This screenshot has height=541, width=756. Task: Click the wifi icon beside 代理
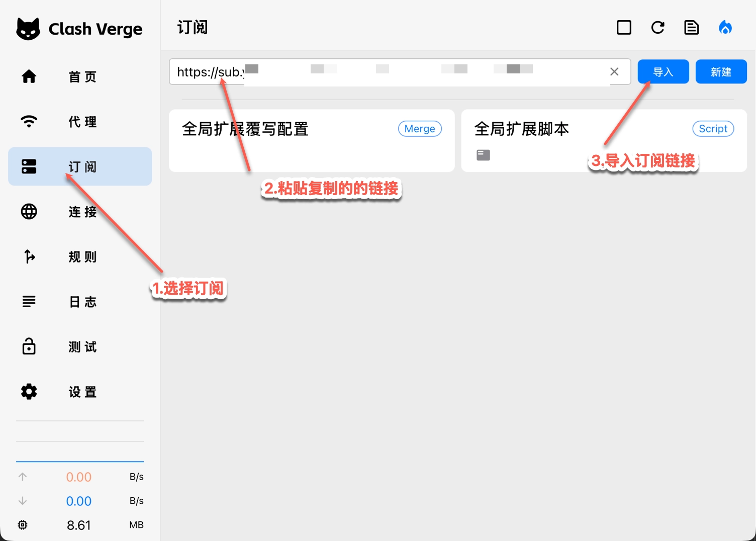(29, 121)
